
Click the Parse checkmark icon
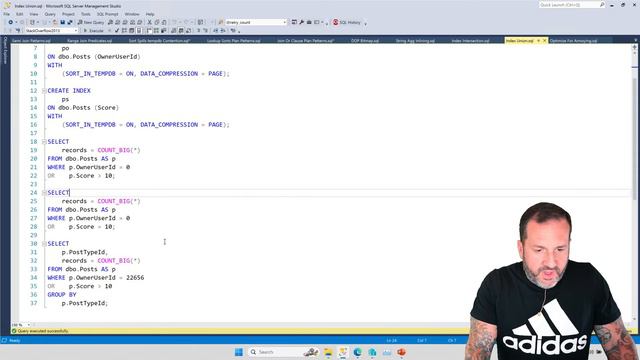(116, 31)
